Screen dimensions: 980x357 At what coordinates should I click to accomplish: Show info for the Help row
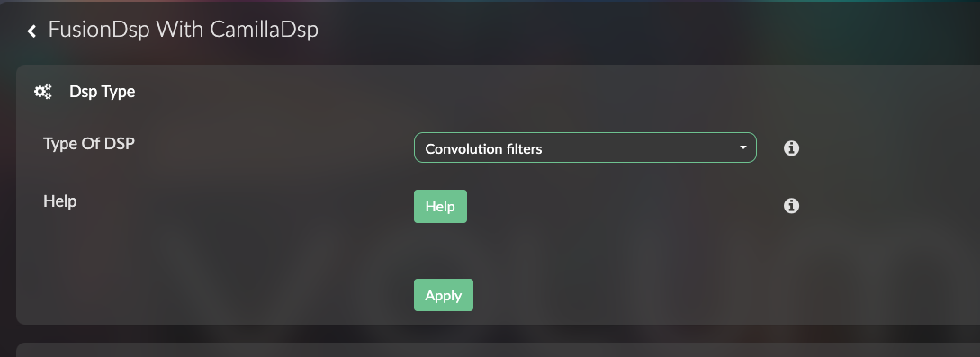[x=791, y=206]
